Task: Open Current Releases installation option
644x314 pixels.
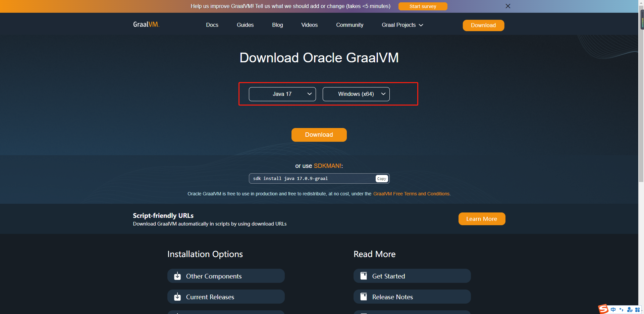Action: point(226,297)
